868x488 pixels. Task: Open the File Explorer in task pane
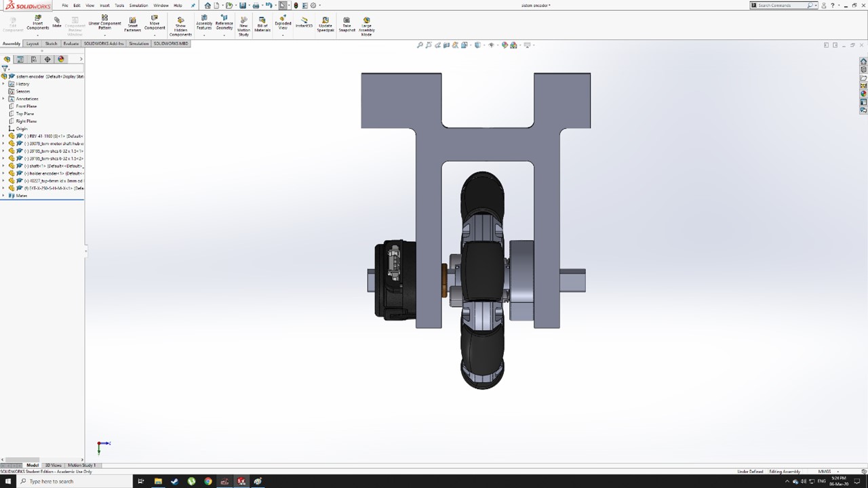(x=863, y=78)
